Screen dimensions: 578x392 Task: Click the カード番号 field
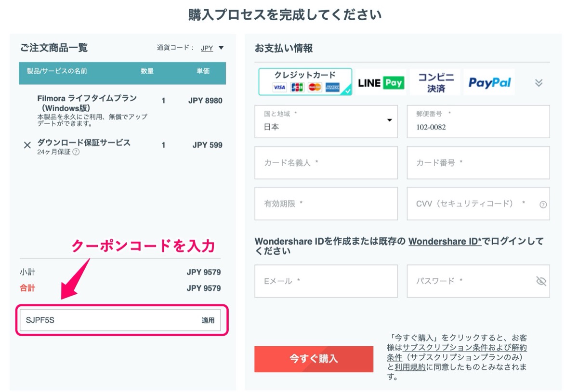coord(478,163)
